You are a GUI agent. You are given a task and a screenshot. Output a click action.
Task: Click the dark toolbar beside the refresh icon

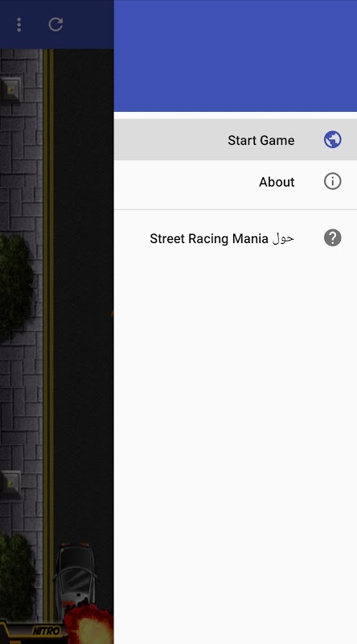[88, 25]
